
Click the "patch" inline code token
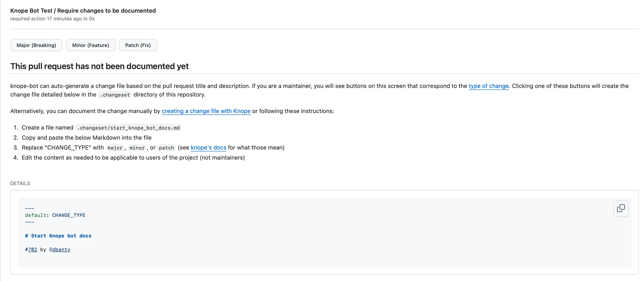pyautogui.click(x=166, y=148)
